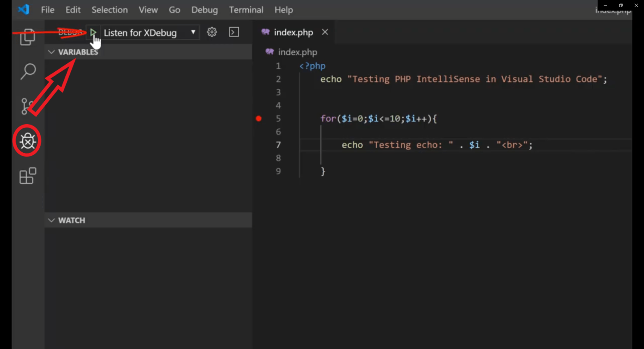Collapse the VARIABLES section
The height and width of the screenshot is (349, 644).
click(51, 52)
